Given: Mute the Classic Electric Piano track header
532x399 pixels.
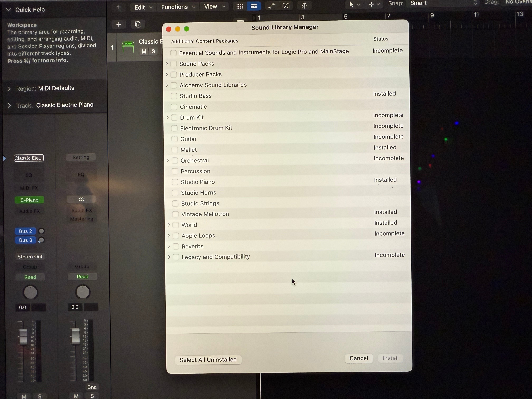Looking at the screenshot, I should 144,51.
